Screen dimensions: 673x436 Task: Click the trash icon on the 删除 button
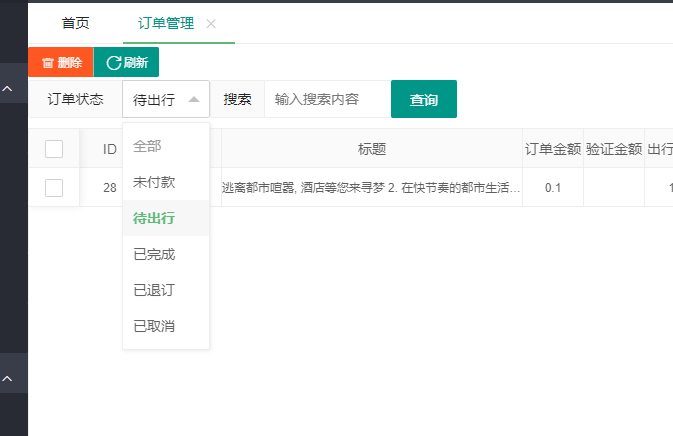(x=48, y=63)
